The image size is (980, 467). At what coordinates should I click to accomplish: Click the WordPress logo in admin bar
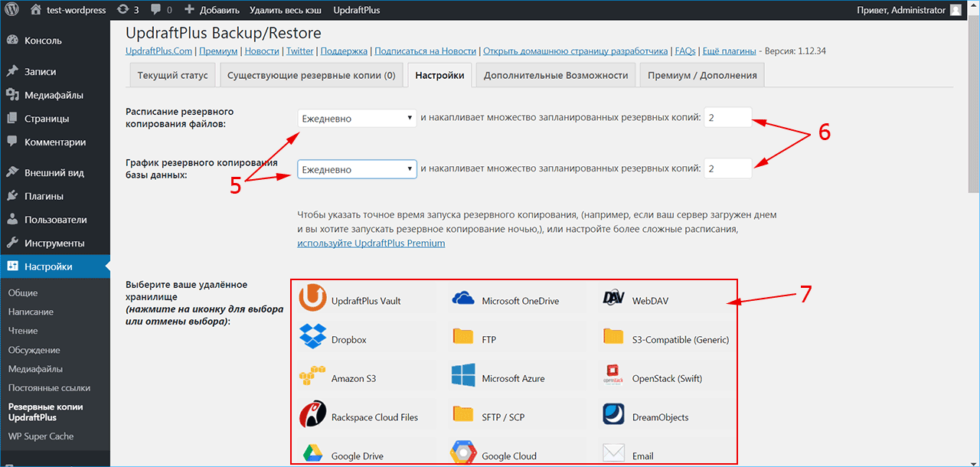pos(14,10)
